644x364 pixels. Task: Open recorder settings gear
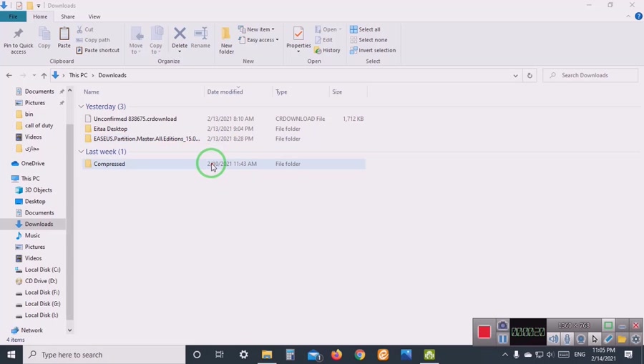click(636, 339)
